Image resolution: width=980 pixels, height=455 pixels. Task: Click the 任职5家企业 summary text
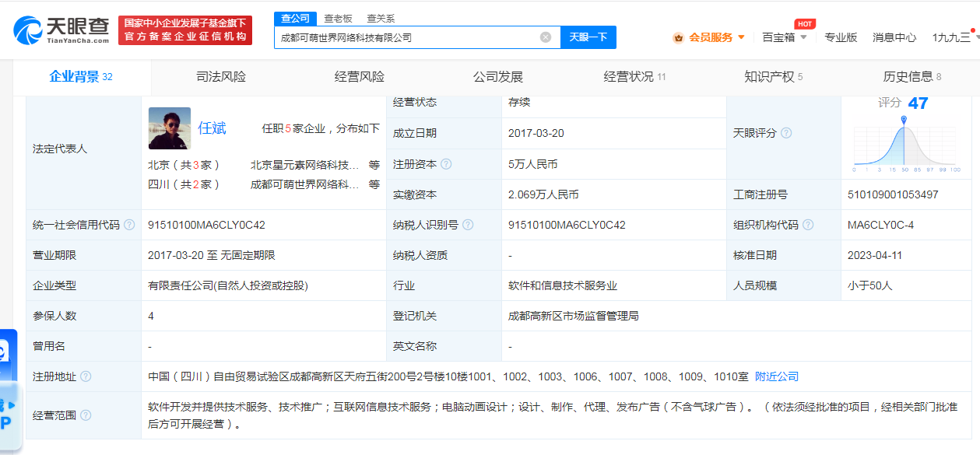321,128
